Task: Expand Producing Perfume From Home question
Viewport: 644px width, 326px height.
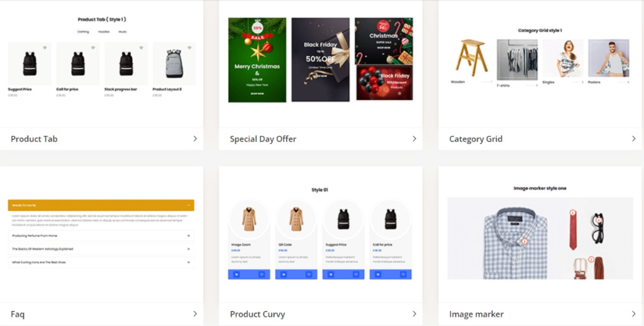Action: coord(101,236)
